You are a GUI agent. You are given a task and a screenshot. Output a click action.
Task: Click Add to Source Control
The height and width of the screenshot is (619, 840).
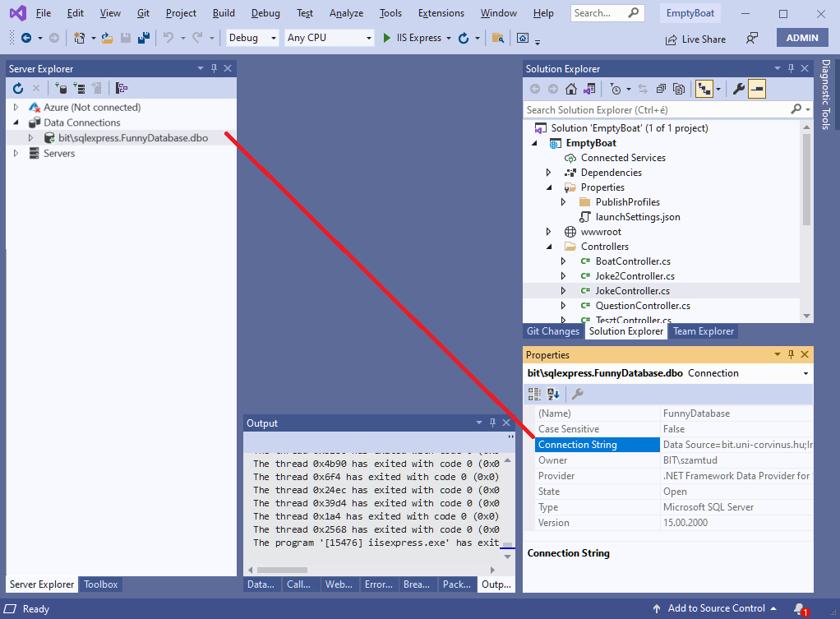coord(715,608)
